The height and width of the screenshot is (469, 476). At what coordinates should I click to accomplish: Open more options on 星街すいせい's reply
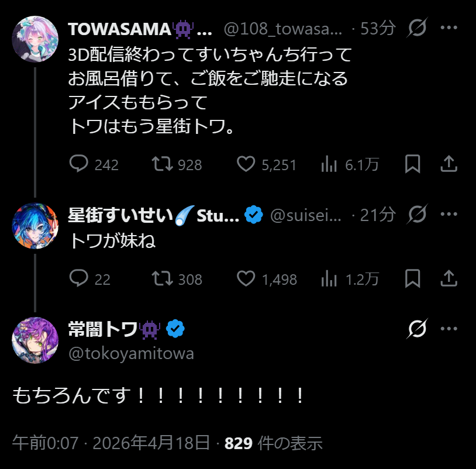click(x=449, y=215)
